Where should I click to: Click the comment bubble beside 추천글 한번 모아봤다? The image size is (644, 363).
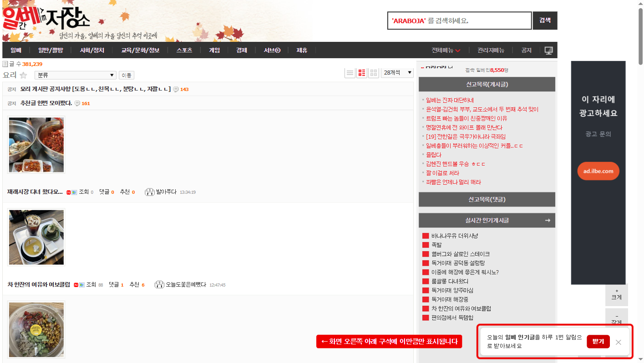[x=77, y=103]
